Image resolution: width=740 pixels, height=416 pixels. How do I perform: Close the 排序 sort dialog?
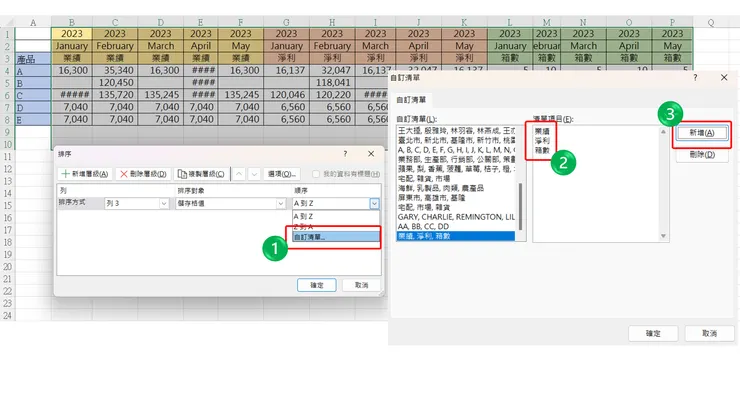coord(371,153)
